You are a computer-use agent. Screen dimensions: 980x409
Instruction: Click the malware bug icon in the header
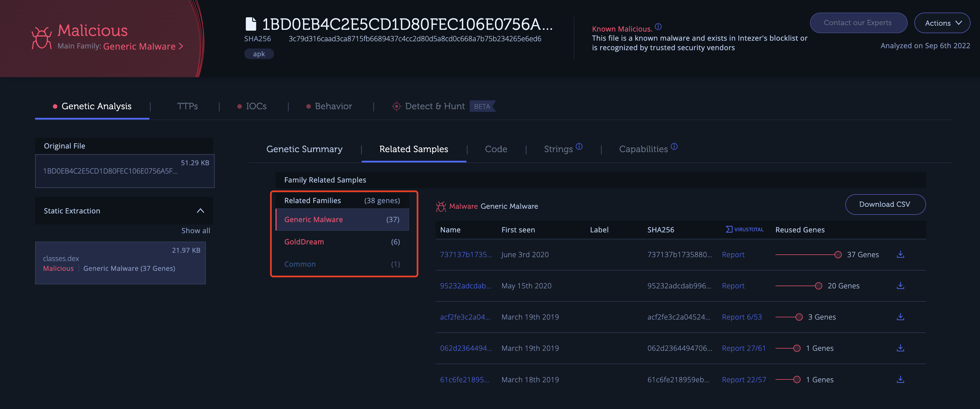(x=42, y=38)
